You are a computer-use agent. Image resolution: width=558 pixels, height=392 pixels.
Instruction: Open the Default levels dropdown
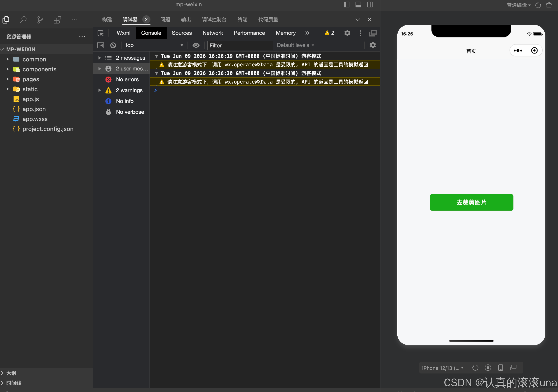295,45
